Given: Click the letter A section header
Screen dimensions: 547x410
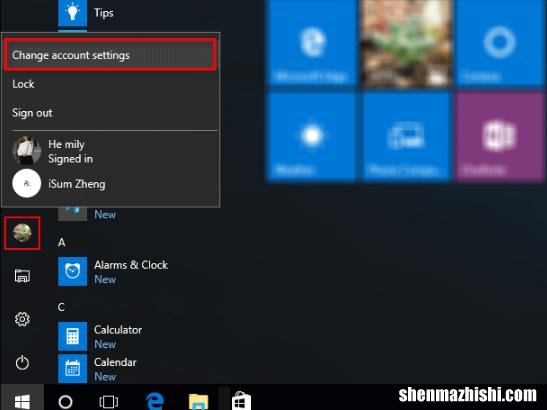Looking at the screenshot, I should 62,242.
